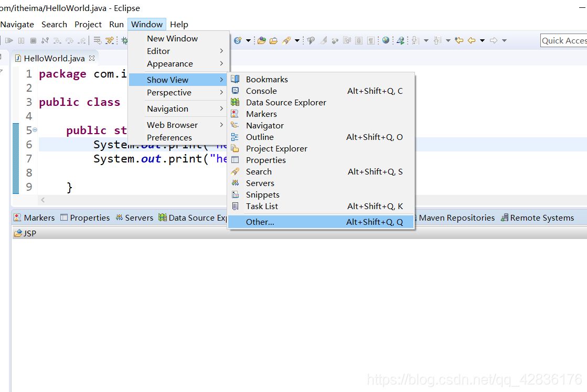This screenshot has height=392, width=587.
Task: Select Project Explorer in submenu
Action: (x=321, y=148)
